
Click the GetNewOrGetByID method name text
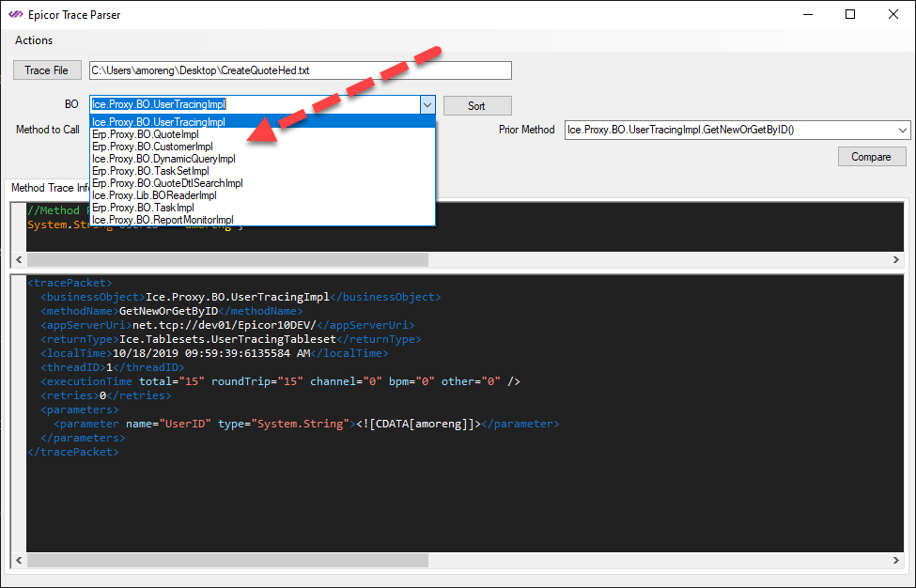[x=168, y=311]
